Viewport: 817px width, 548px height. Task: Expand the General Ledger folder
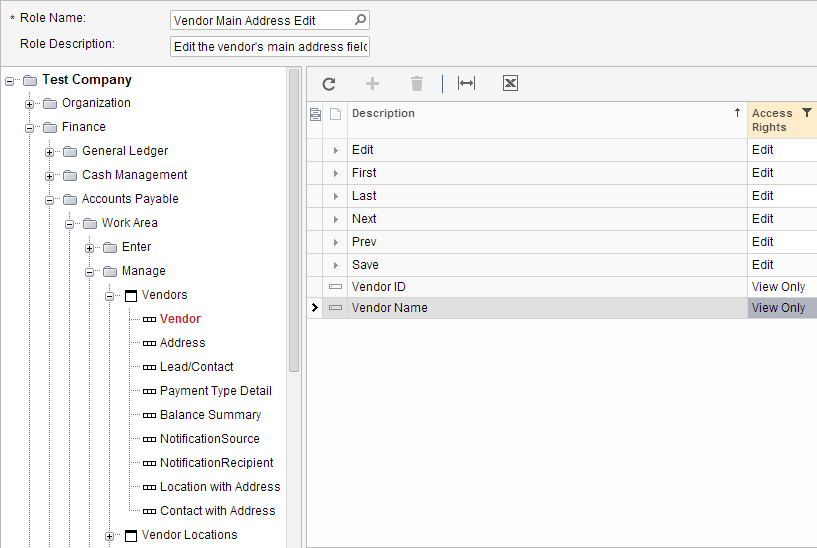point(50,152)
